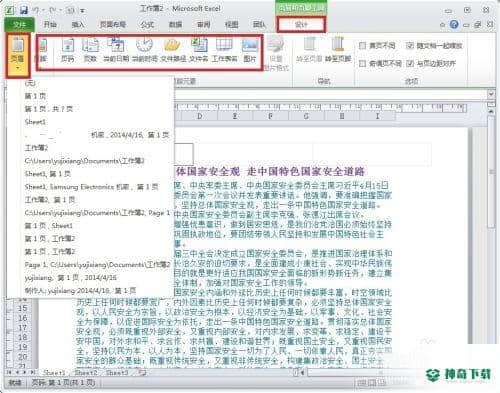Insert File Name (文件名) element
This screenshot has height=393, width=500.
tap(199, 50)
